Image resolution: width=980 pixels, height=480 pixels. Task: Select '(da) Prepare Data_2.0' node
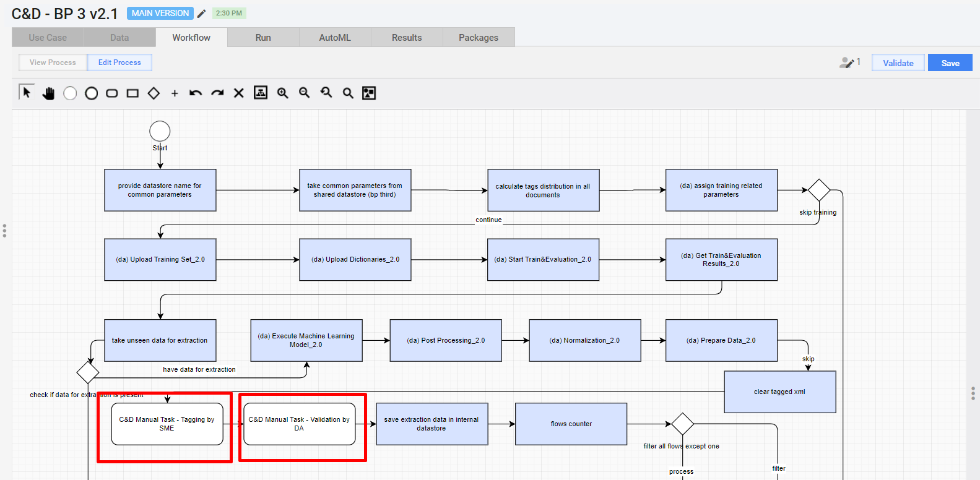[721, 341]
